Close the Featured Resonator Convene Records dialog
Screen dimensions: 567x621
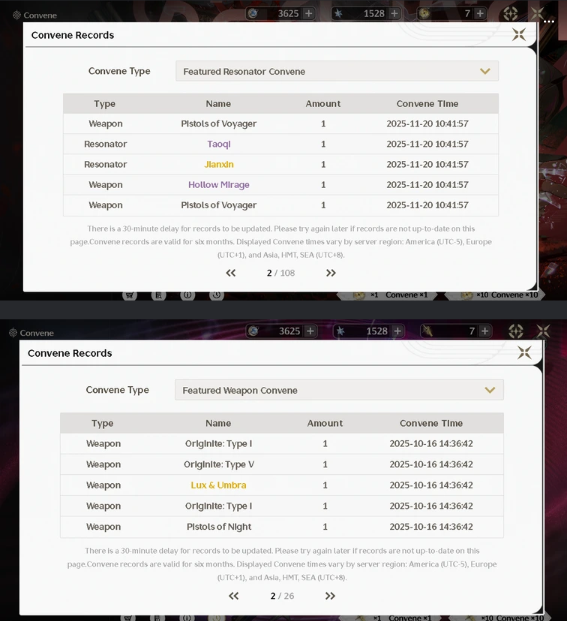tap(519, 34)
